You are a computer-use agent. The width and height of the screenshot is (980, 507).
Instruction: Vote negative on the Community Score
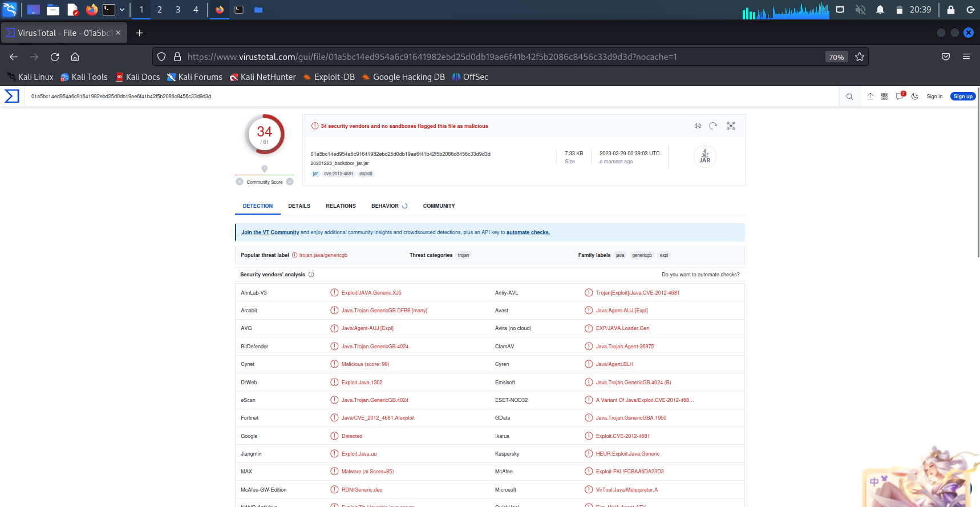click(240, 182)
